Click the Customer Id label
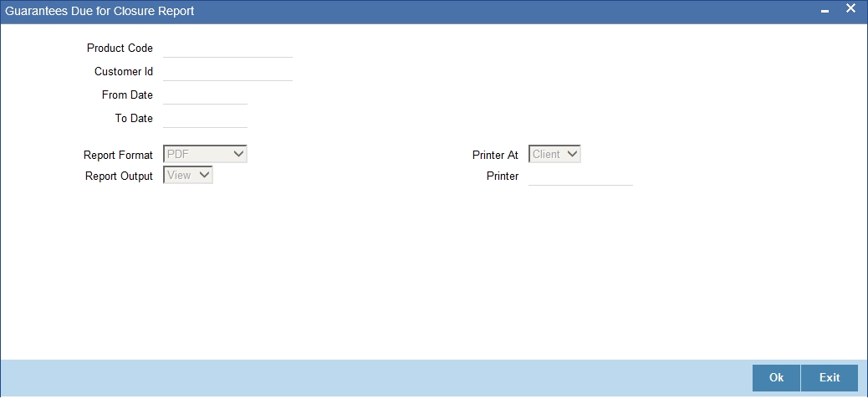The image size is (868, 404). (124, 71)
